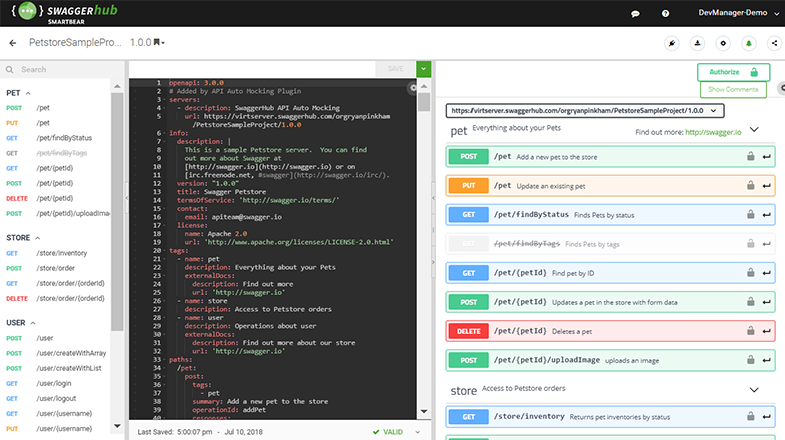
Task: Click the SAVE button
Action: (x=396, y=69)
